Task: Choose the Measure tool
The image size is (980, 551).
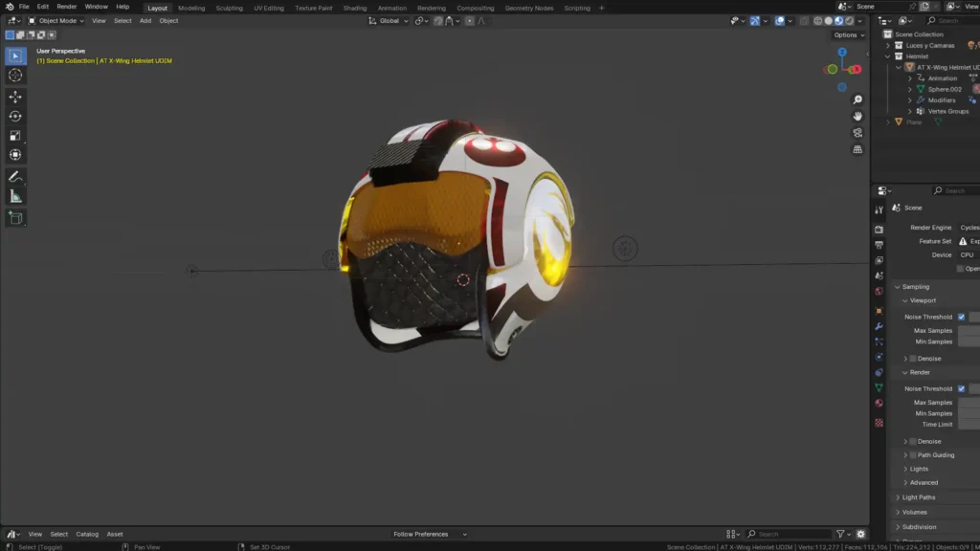Action: (15, 196)
